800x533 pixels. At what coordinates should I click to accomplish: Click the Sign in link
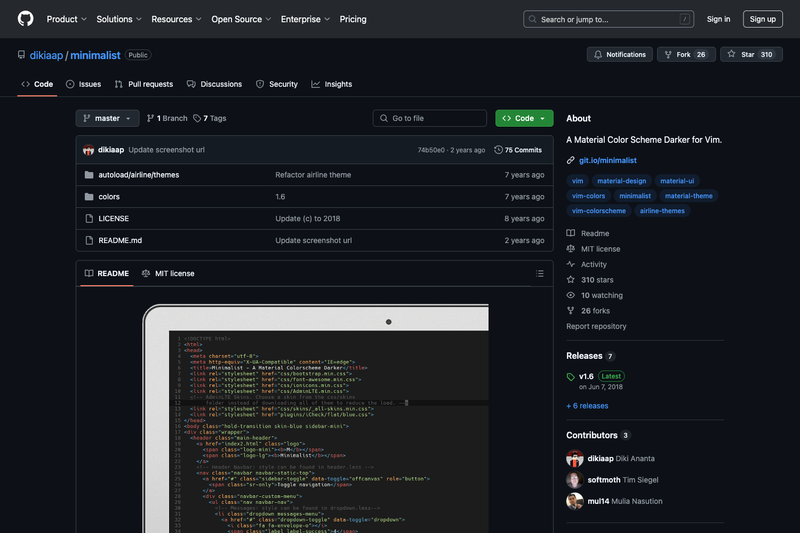718,19
